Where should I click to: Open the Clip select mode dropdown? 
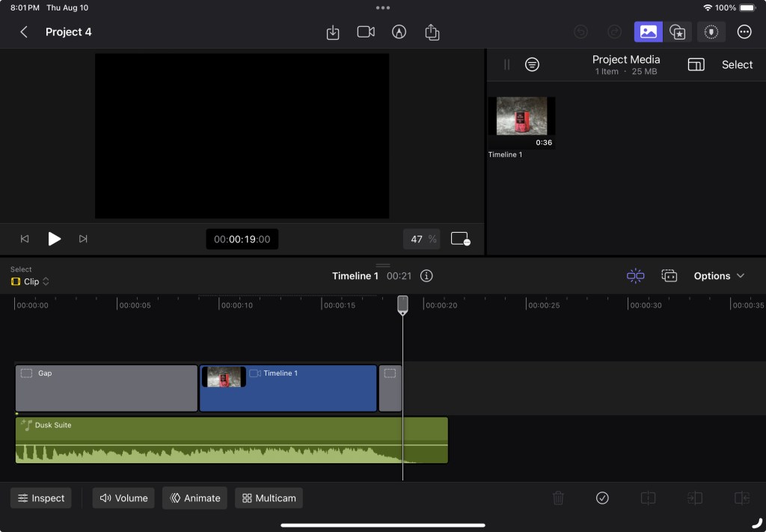click(x=31, y=282)
